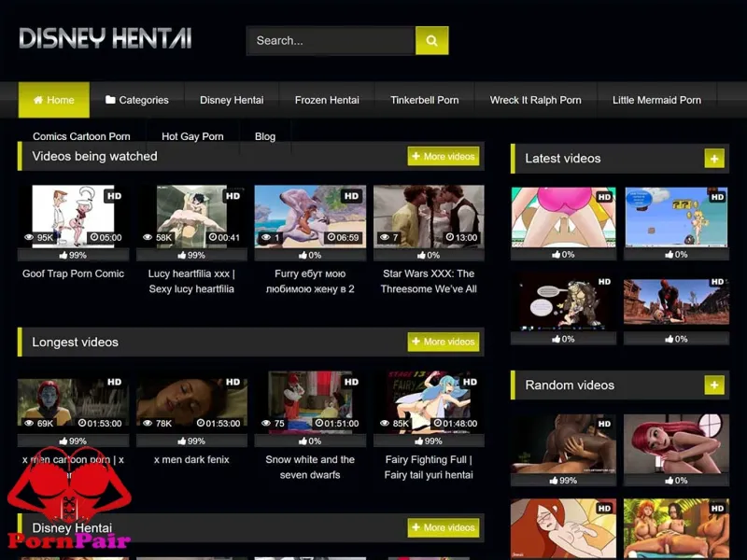Select the Videos being watched heading
Viewport: 747px width, 560px height.
[x=95, y=156]
